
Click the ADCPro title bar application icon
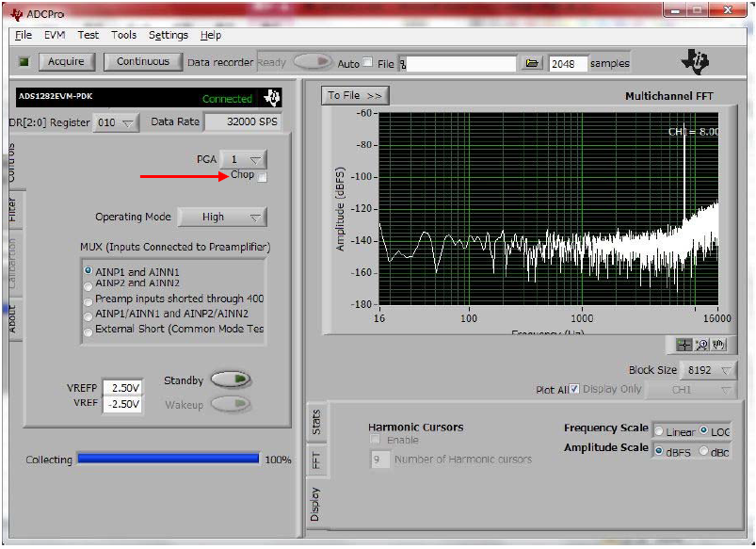point(17,14)
